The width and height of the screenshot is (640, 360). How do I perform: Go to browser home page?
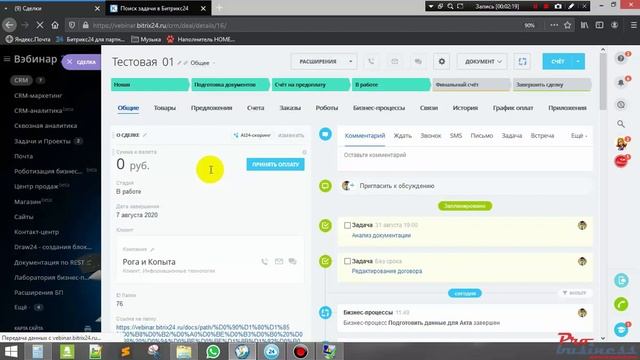[x=55, y=25]
